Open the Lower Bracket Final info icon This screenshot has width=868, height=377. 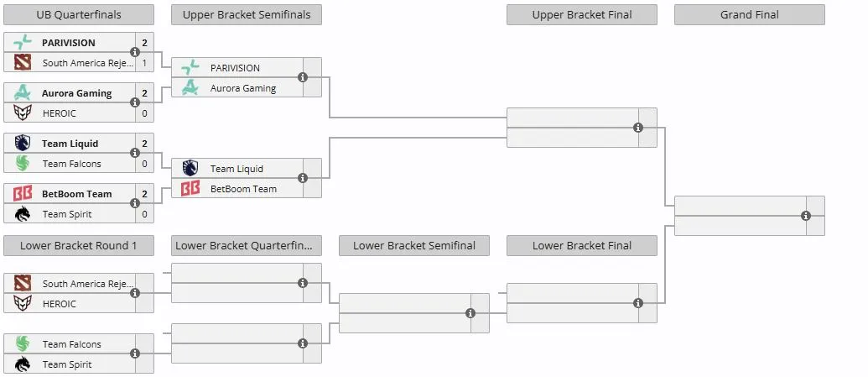tap(637, 303)
